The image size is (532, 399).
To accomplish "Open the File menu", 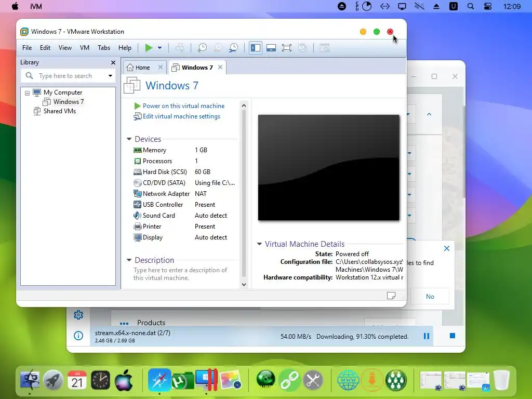I will pos(27,48).
